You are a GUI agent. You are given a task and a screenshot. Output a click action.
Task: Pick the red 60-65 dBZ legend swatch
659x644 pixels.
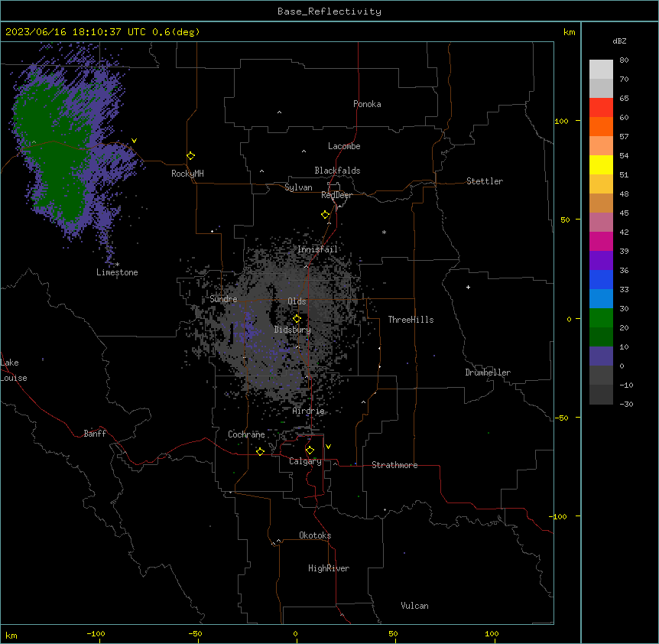pyautogui.click(x=601, y=108)
